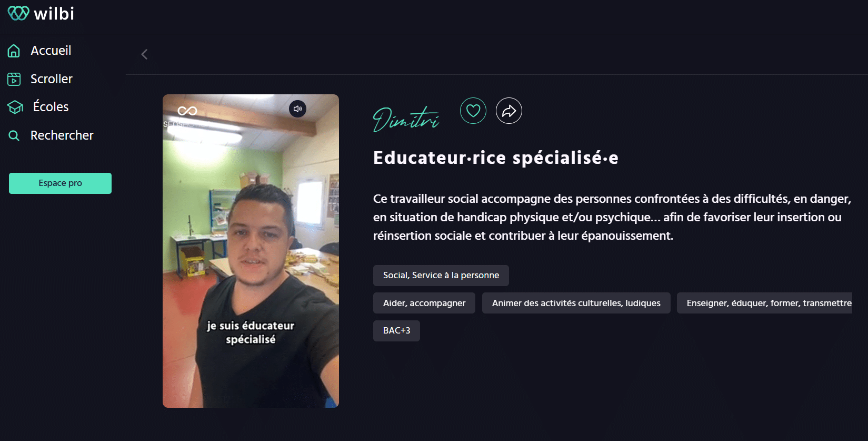Select the Écoles graduation cap icon
Image resolution: width=868 pixels, height=441 pixels.
(15, 107)
